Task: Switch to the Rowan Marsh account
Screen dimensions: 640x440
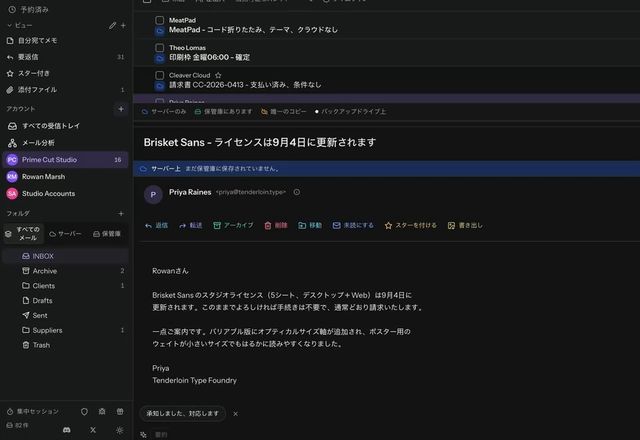Action: click(65, 177)
